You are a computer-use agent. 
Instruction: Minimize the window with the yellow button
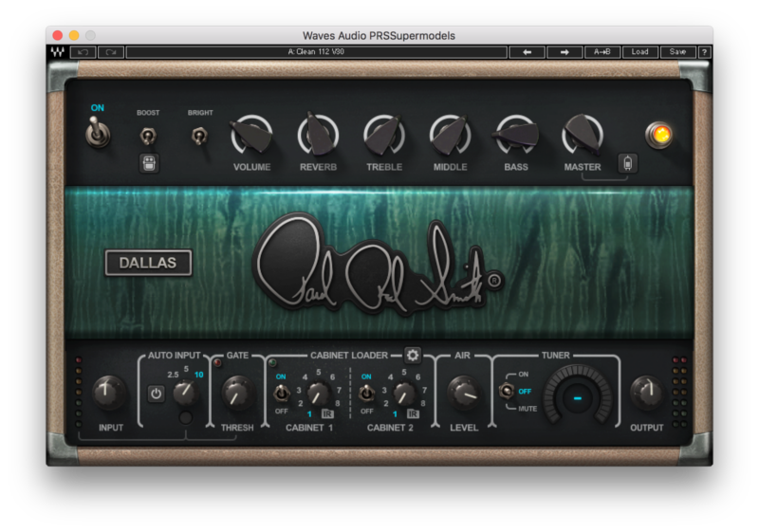[74, 35]
